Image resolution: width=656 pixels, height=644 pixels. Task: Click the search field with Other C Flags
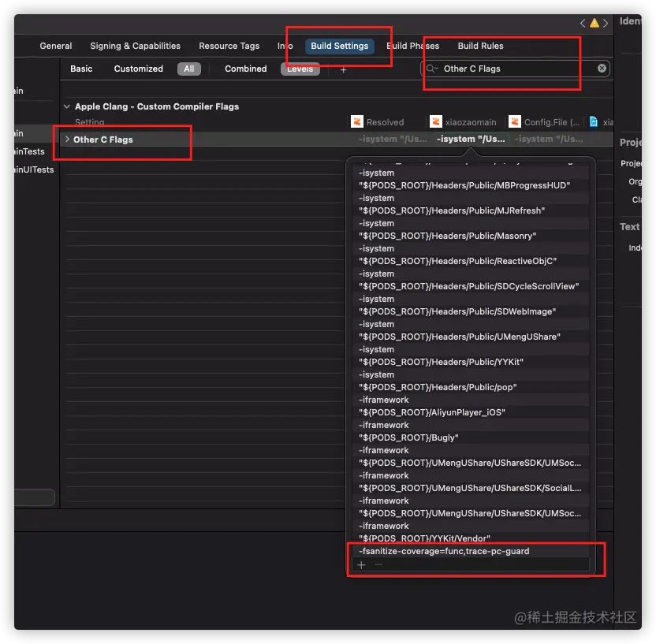tap(515, 69)
